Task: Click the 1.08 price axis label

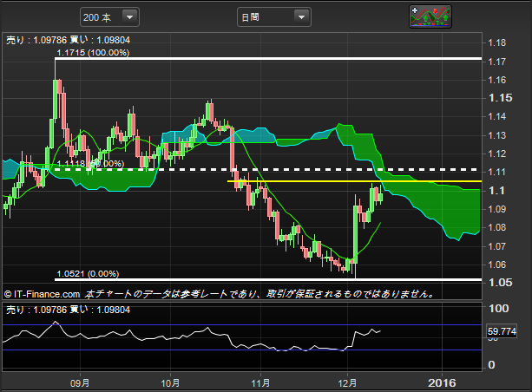Action: (496, 227)
